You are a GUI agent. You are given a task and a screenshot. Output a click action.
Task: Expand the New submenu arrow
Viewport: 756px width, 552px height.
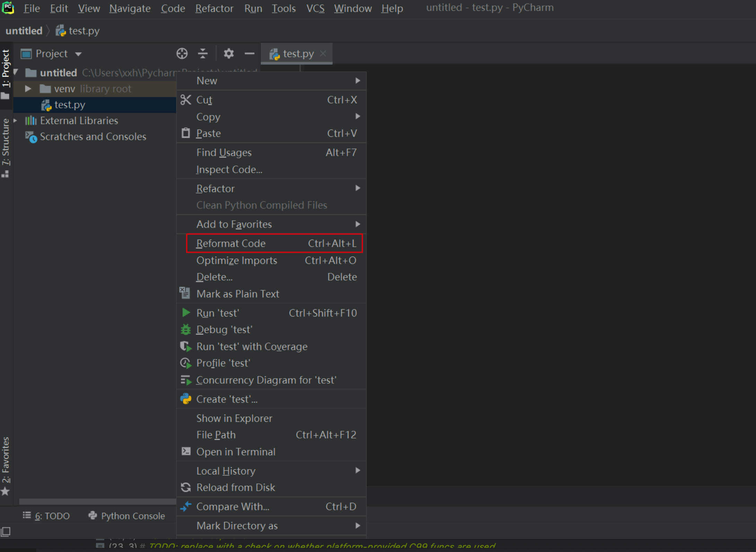(358, 81)
